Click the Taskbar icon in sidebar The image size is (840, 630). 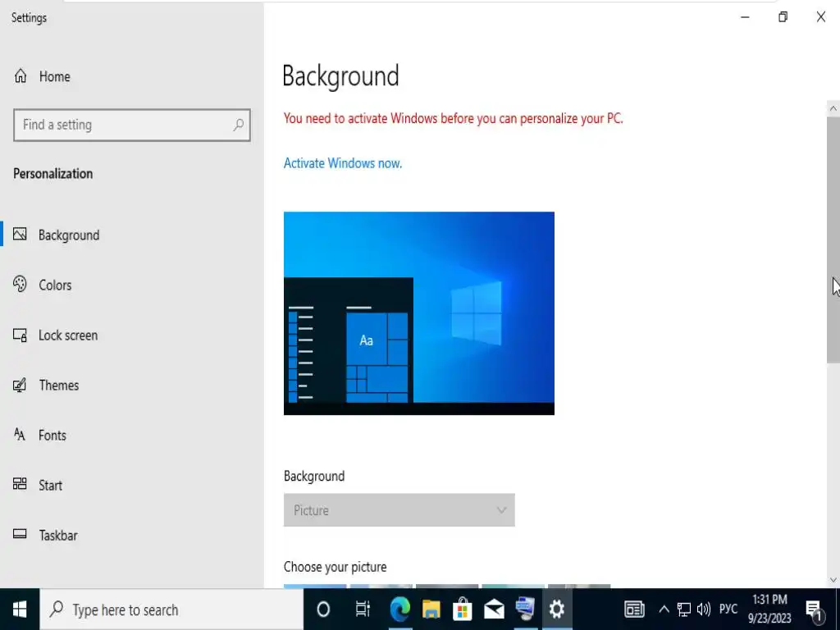coord(20,533)
